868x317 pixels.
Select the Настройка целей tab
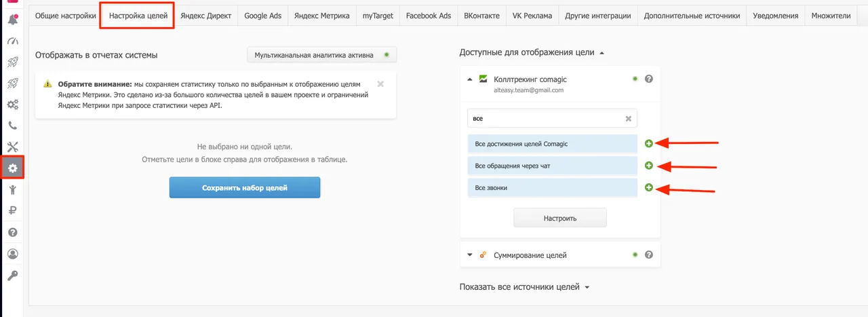pos(138,16)
